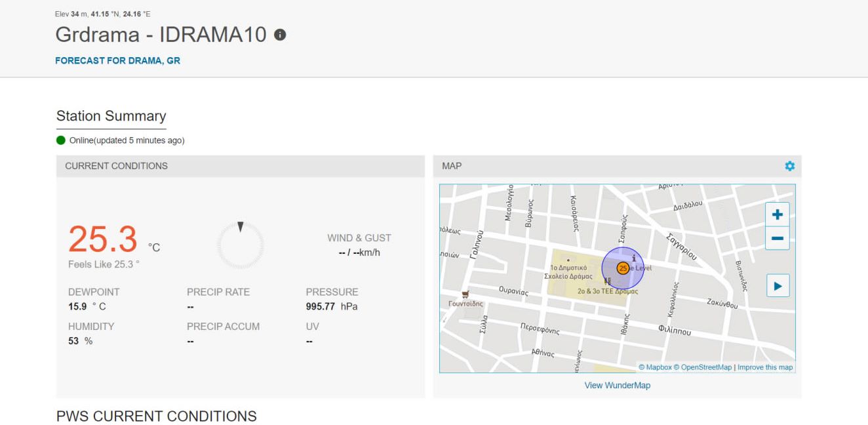Screen dimensions: 868x425
Task: Open Forecast for Drama, GR link
Action: (118, 61)
